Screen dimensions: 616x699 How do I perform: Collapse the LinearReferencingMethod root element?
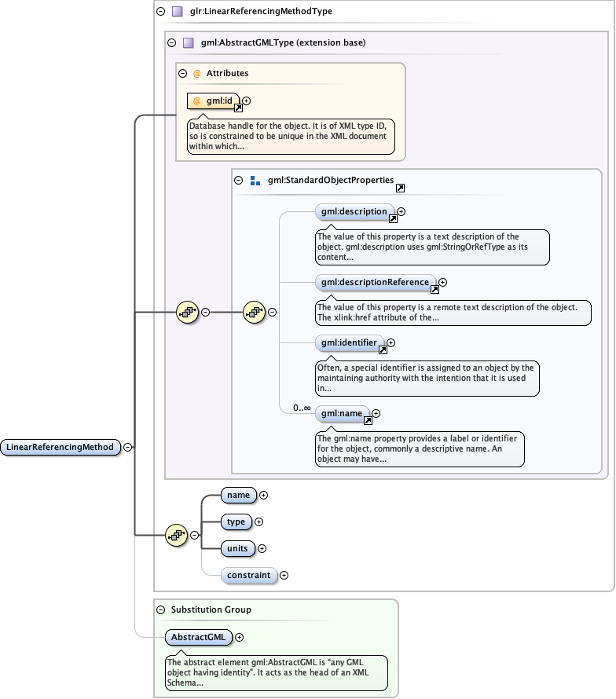tap(127, 447)
